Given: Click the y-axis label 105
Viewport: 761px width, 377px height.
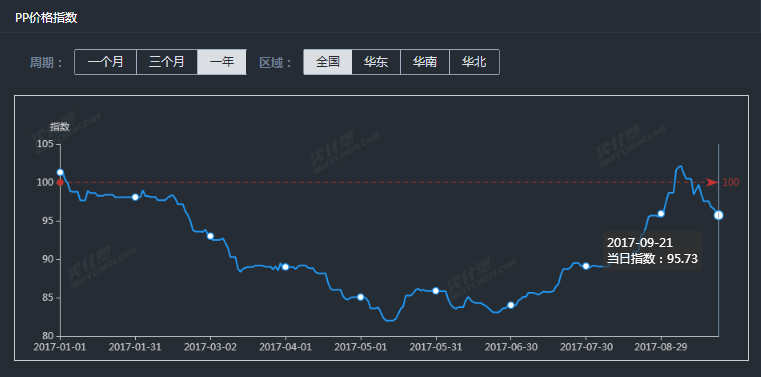Looking at the screenshot, I should pos(46,144).
